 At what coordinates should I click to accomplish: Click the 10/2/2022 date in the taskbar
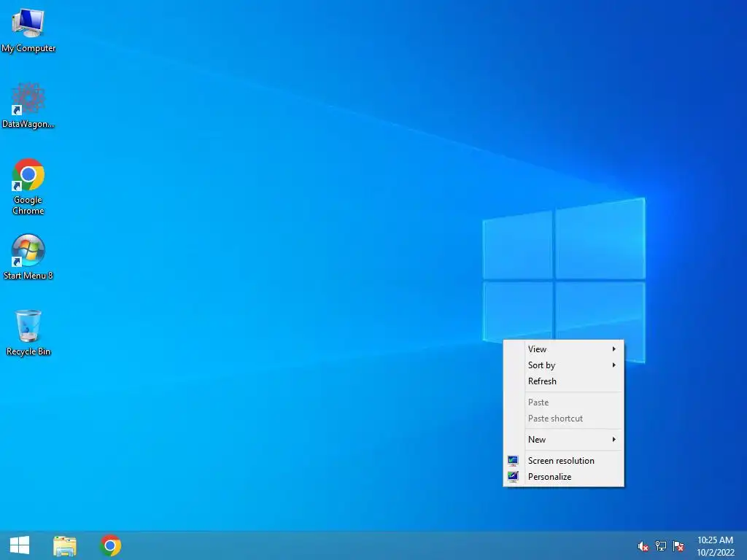click(716, 553)
